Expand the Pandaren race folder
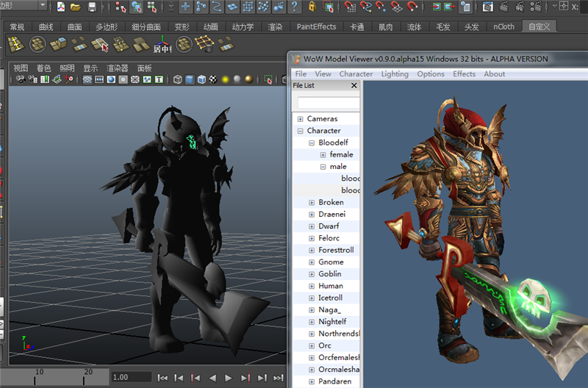 point(312,381)
